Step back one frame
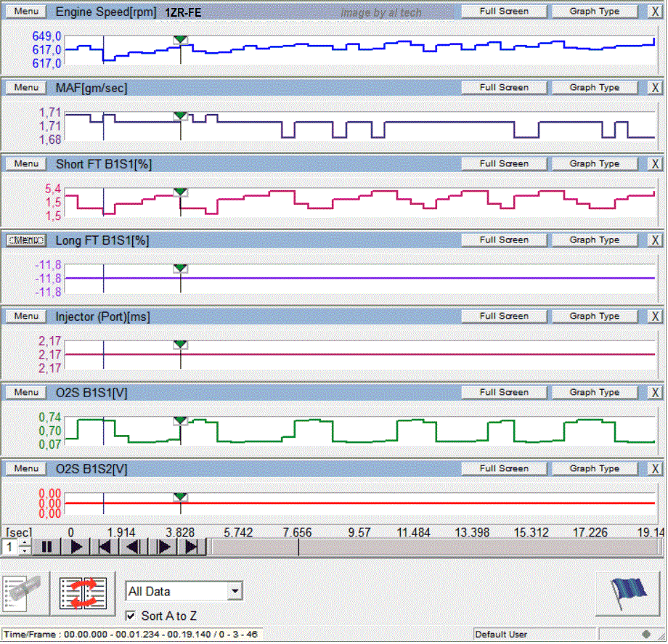The image size is (668, 644). point(134,547)
